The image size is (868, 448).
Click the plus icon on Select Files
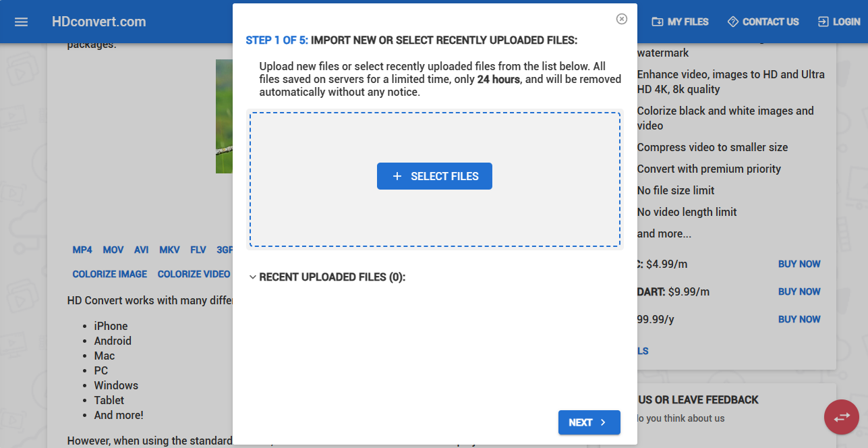[397, 176]
